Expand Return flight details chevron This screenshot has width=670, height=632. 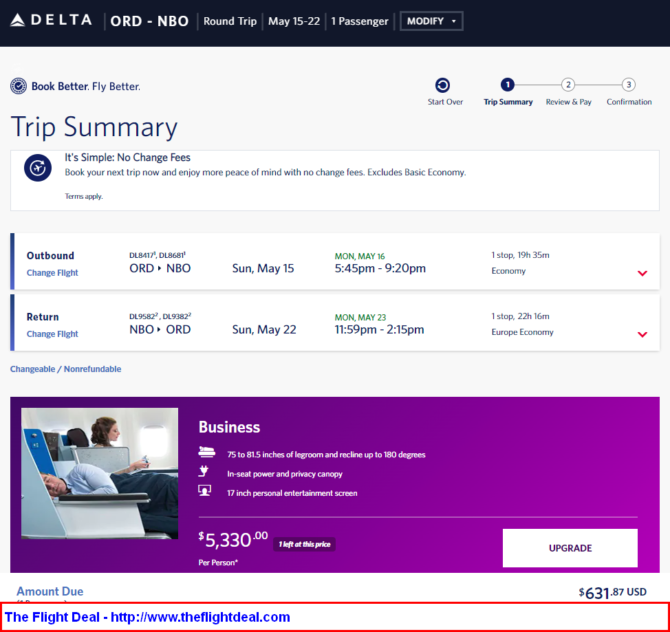642,334
